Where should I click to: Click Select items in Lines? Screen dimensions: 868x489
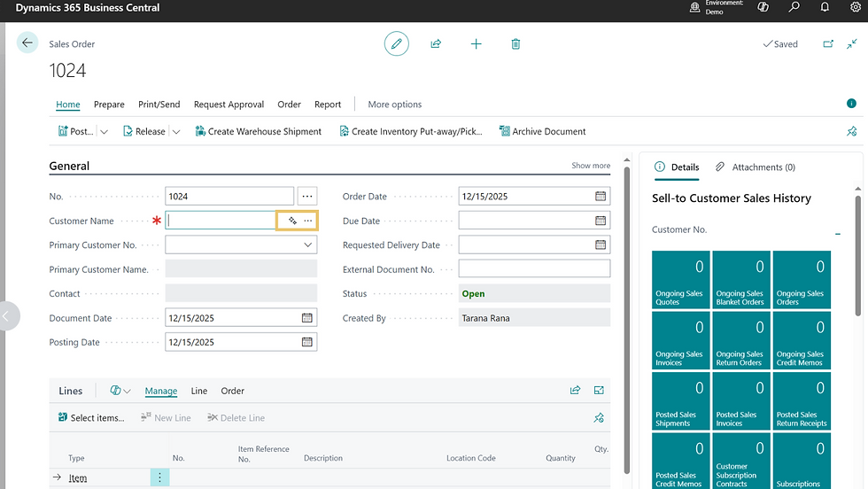[90, 417]
